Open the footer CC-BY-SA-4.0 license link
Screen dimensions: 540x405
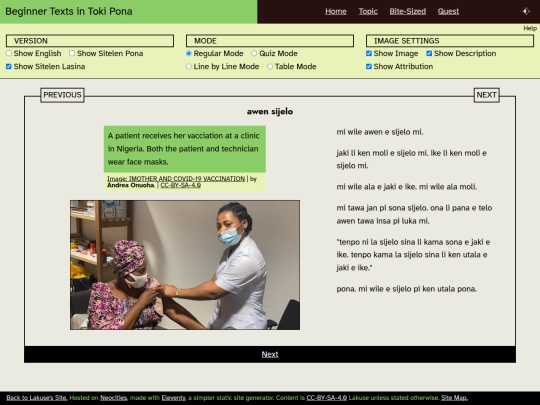click(326, 398)
